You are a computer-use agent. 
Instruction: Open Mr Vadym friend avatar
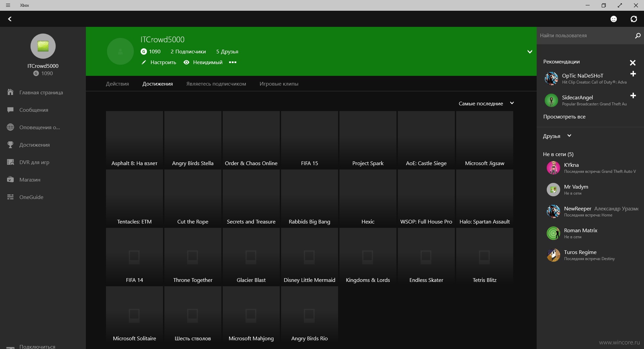553,190
